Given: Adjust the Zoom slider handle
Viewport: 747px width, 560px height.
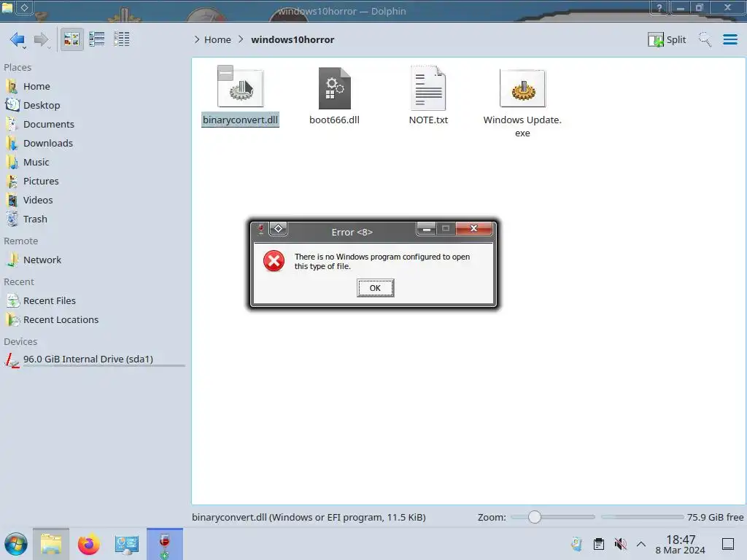Looking at the screenshot, I should point(535,517).
